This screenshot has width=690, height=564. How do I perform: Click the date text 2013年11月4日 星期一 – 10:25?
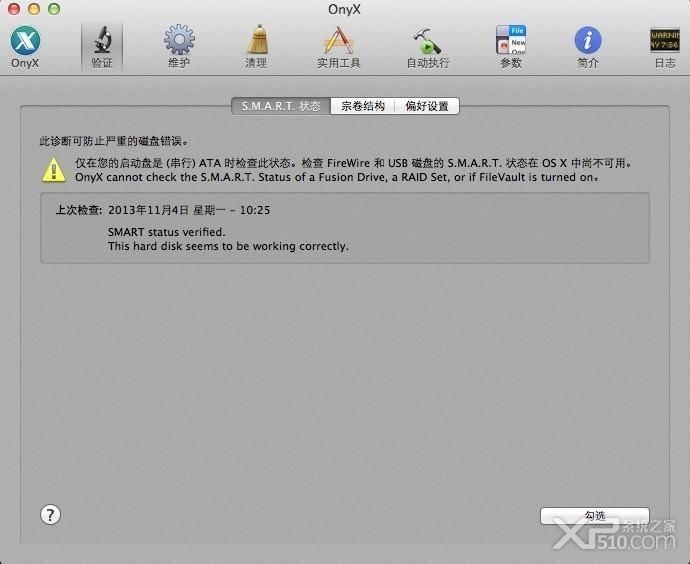189,210
